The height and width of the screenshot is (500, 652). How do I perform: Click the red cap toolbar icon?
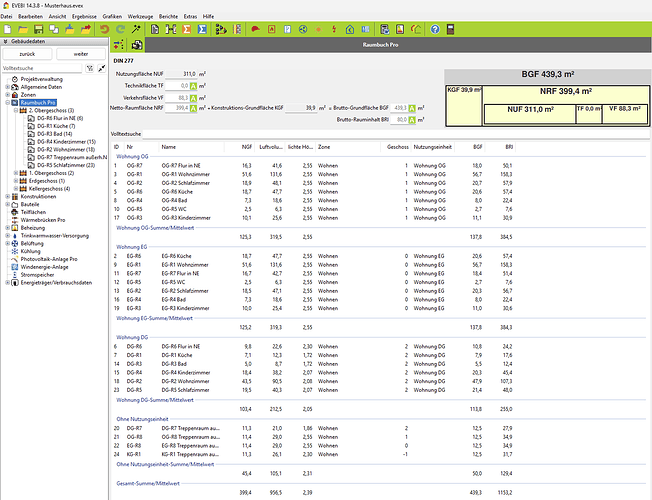255,29
